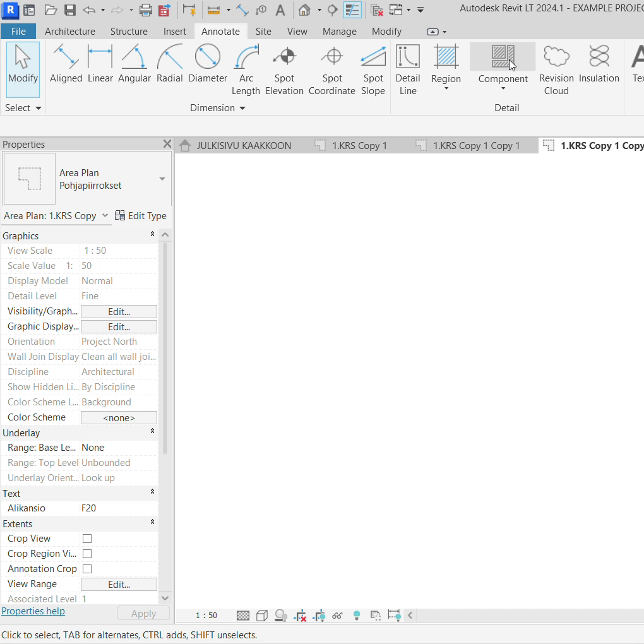This screenshot has height=644, width=644.
Task: Choose the Detail Line tool
Action: tap(407, 69)
